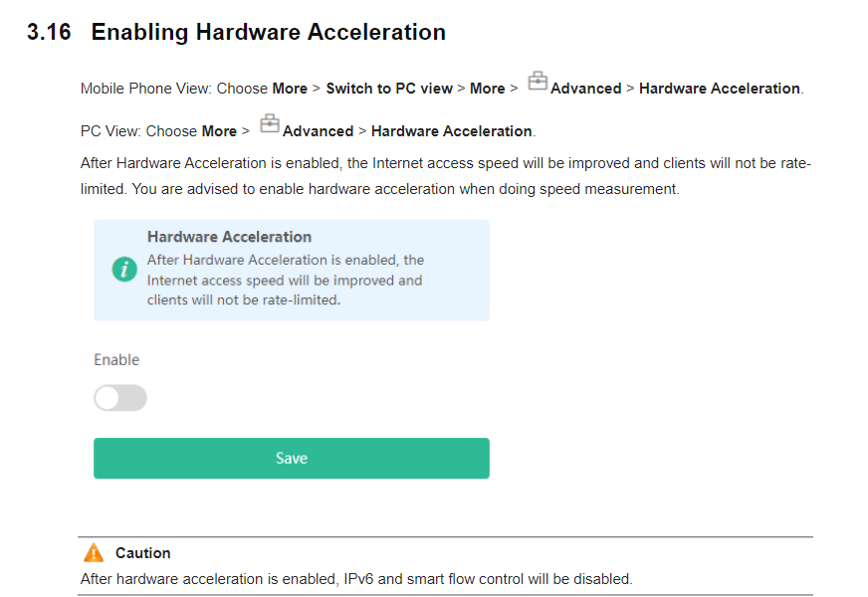Viewport: 868px width, 597px height.
Task: Click the Advanced toolbox icon in Mobile Phone View line
Action: (x=538, y=83)
